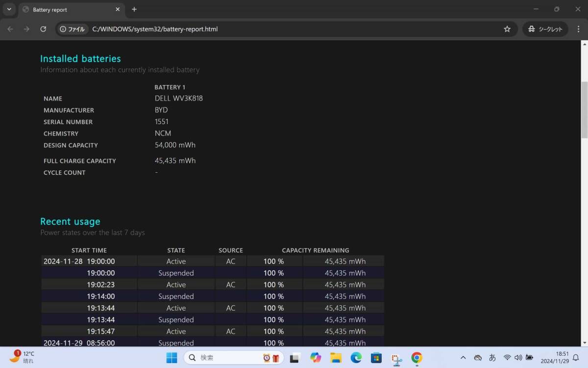Viewport: 588px width, 368px height.
Task: Click serial number value 1551
Action: (x=162, y=122)
